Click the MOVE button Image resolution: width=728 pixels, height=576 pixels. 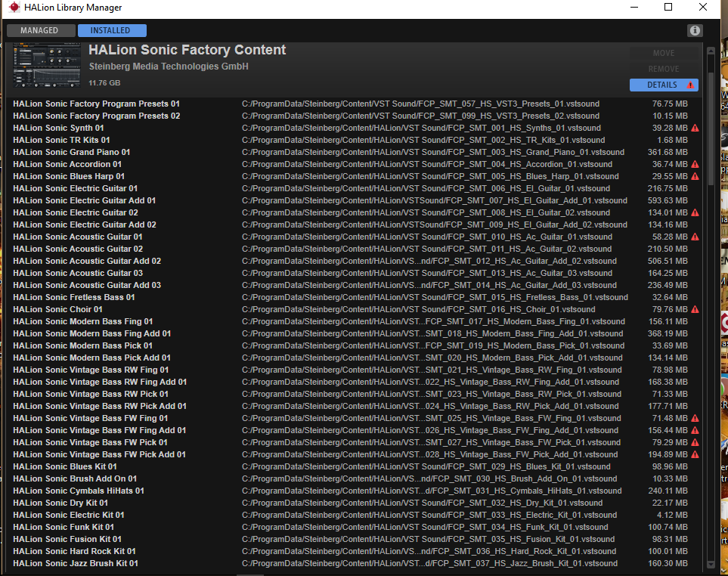click(664, 53)
